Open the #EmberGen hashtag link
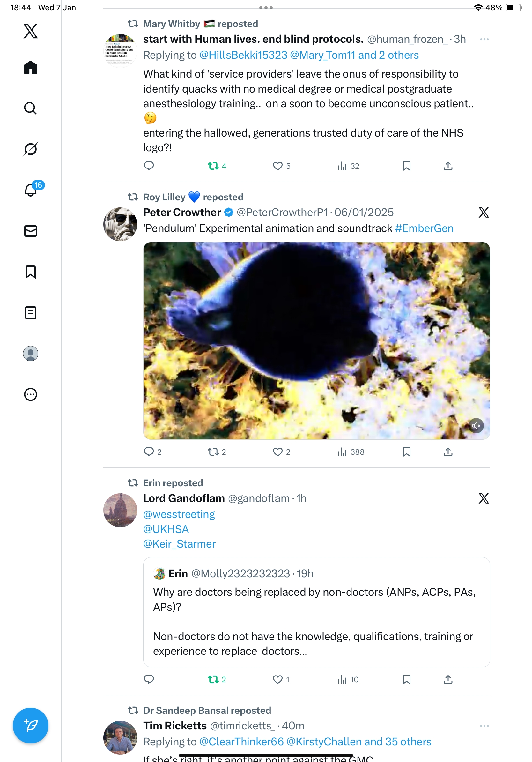This screenshot has width=532, height=762. click(x=424, y=228)
